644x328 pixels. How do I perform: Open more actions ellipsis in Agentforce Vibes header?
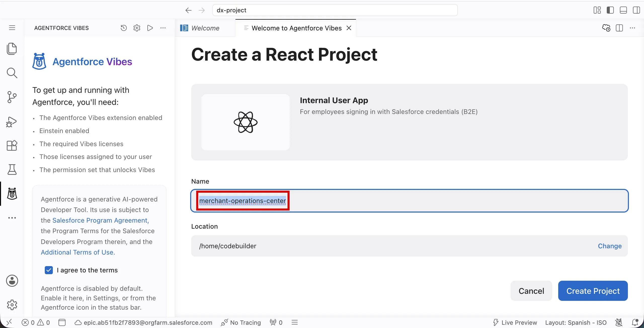click(x=163, y=28)
